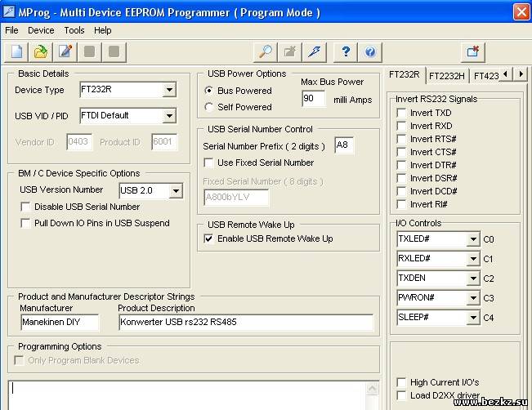
Task: Switch to the FT232R tab
Action: [405, 74]
